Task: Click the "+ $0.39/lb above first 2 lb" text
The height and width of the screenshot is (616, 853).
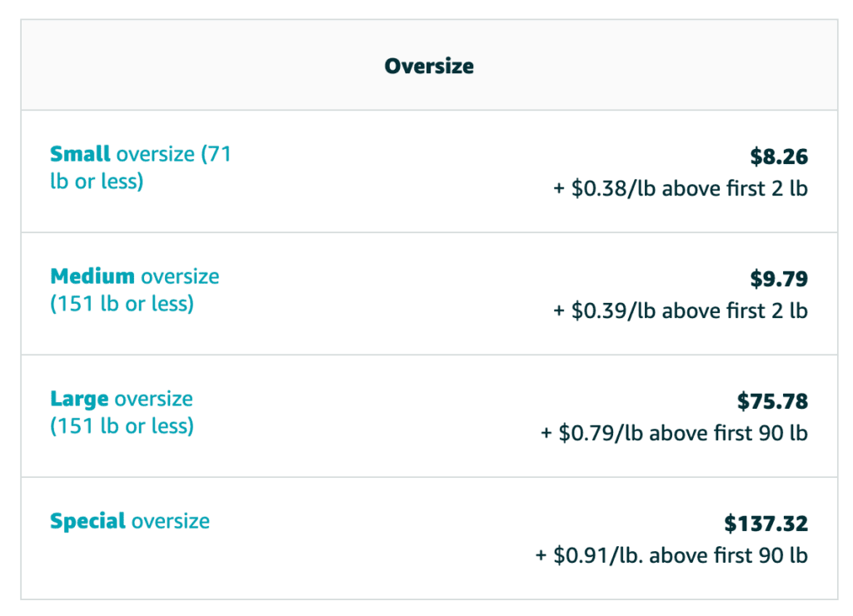Action: (681, 310)
